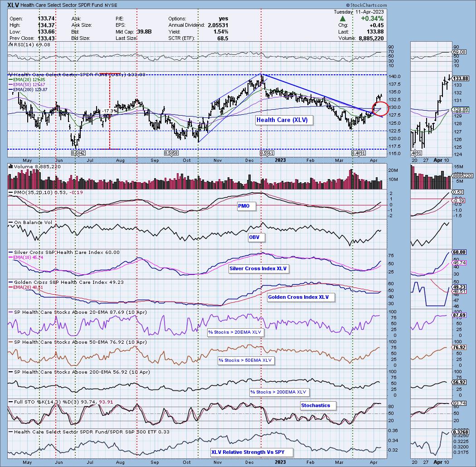Image resolution: width=476 pixels, height=467 pixels.
Task: Click the 69.08 RSI value tag
Action: 459,52
